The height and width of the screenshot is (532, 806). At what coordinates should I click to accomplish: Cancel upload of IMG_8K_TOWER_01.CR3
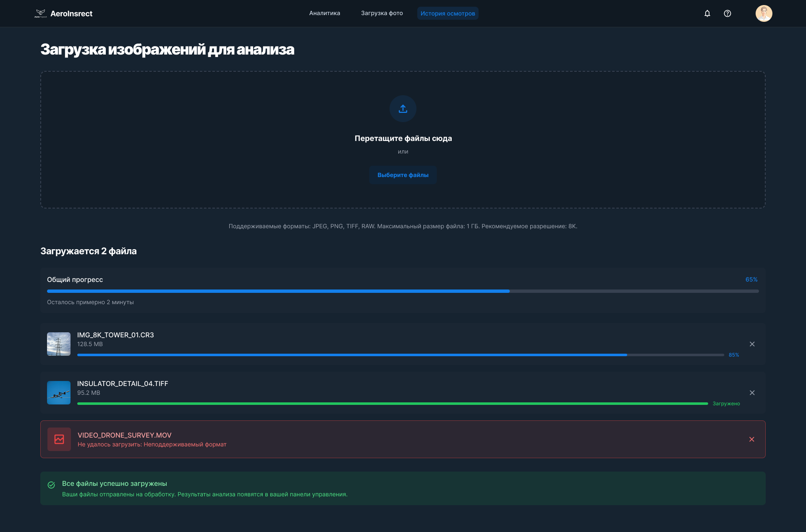[x=752, y=344]
